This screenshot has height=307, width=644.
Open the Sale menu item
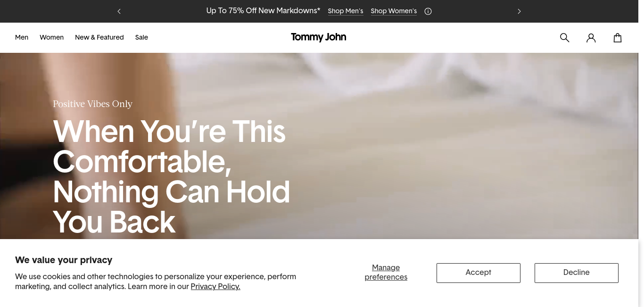point(141,37)
